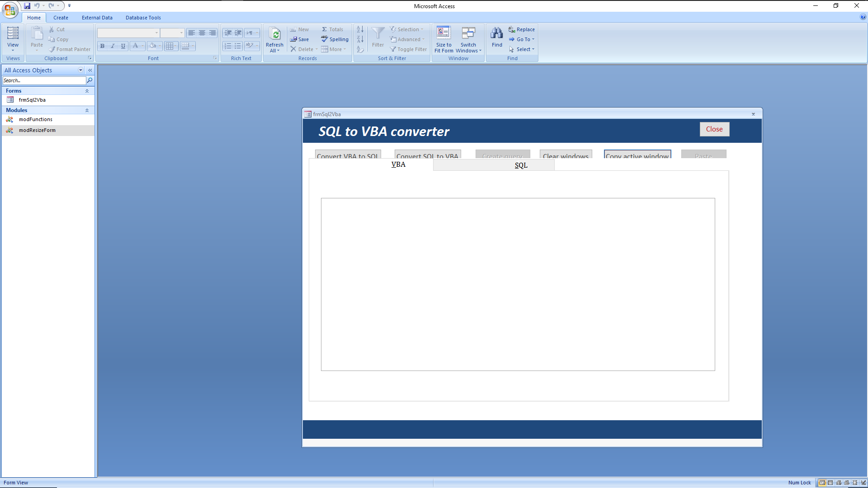The height and width of the screenshot is (488, 868).
Task: Align text left
Action: (x=192, y=33)
